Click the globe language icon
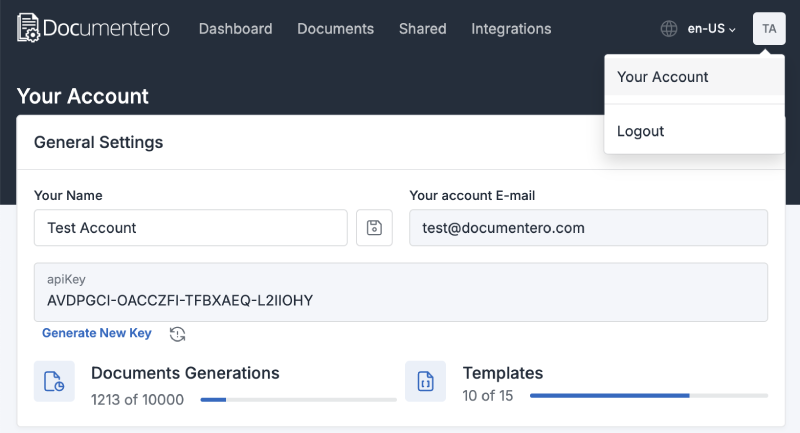 point(669,29)
